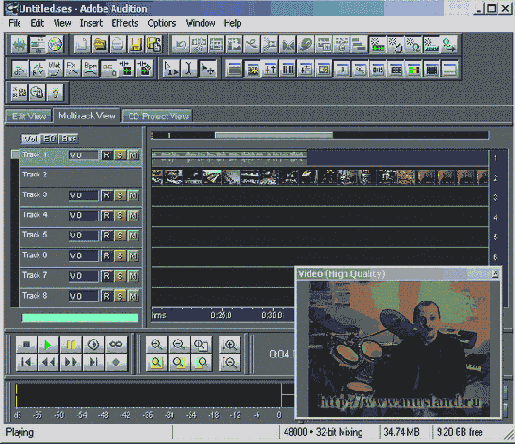Click the Stop transport button

[x=26, y=344]
